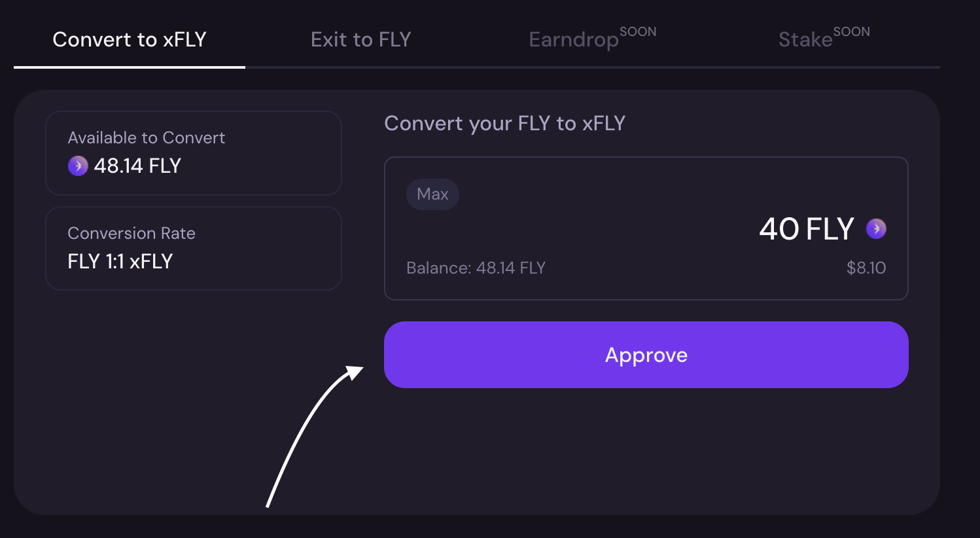Click the FLY token icon beside 48.14 FLY
Screen dimensions: 980x538
coord(78,166)
